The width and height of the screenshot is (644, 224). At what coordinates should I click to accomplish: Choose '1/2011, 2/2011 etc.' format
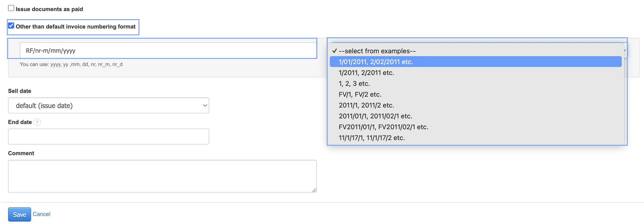tap(366, 73)
